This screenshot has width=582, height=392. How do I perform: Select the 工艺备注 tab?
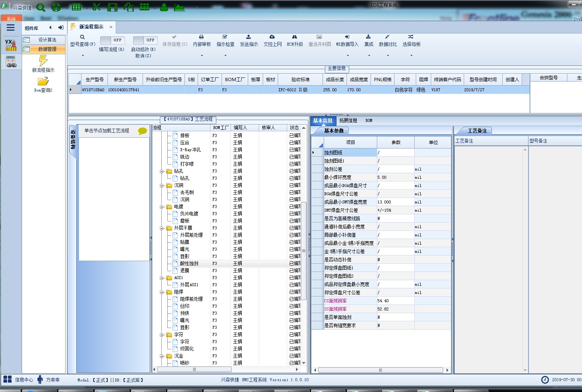click(477, 131)
